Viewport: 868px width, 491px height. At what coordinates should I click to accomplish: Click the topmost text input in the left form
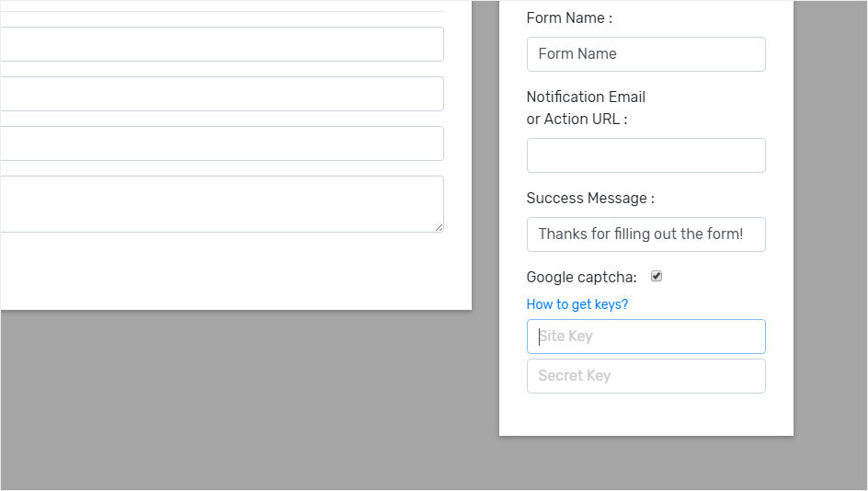point(221,44)
